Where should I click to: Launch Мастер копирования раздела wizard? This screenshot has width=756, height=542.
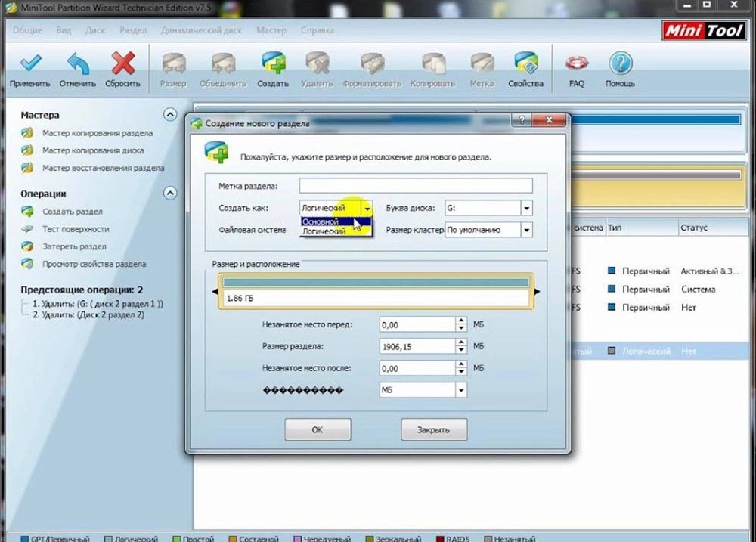point(97,133)
